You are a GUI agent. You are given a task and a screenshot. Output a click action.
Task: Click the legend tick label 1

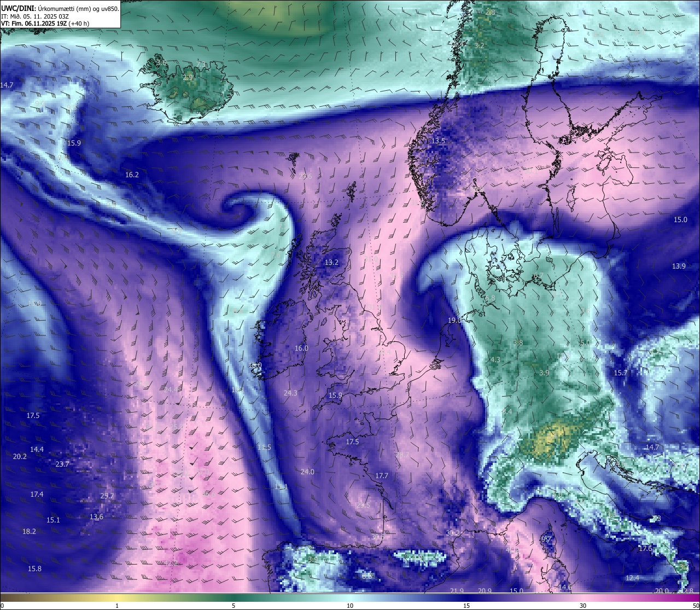coord(117,606)
